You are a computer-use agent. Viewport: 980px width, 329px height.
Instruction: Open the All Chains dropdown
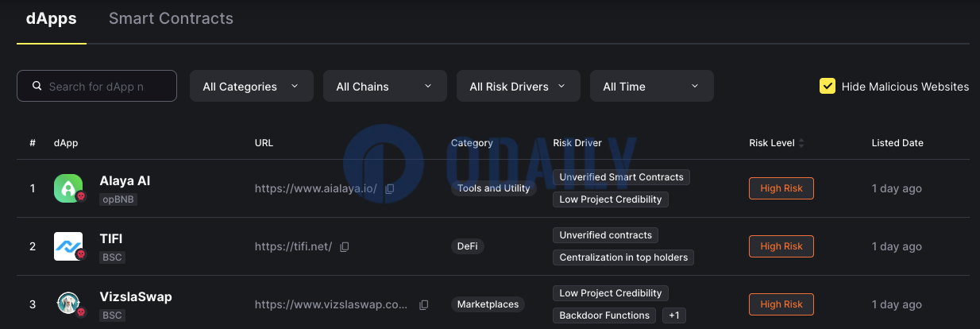click(384, 86)
